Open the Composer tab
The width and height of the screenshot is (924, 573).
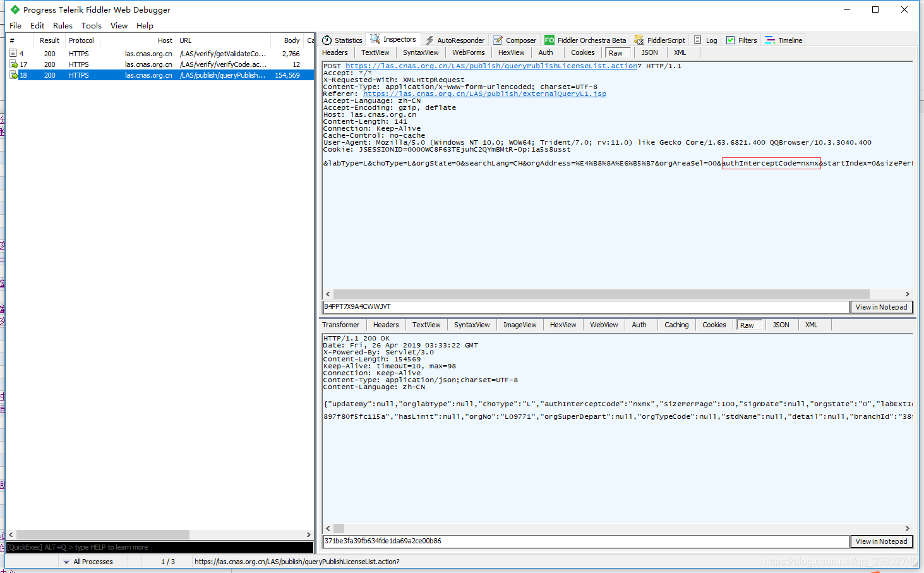pos(515,40)
